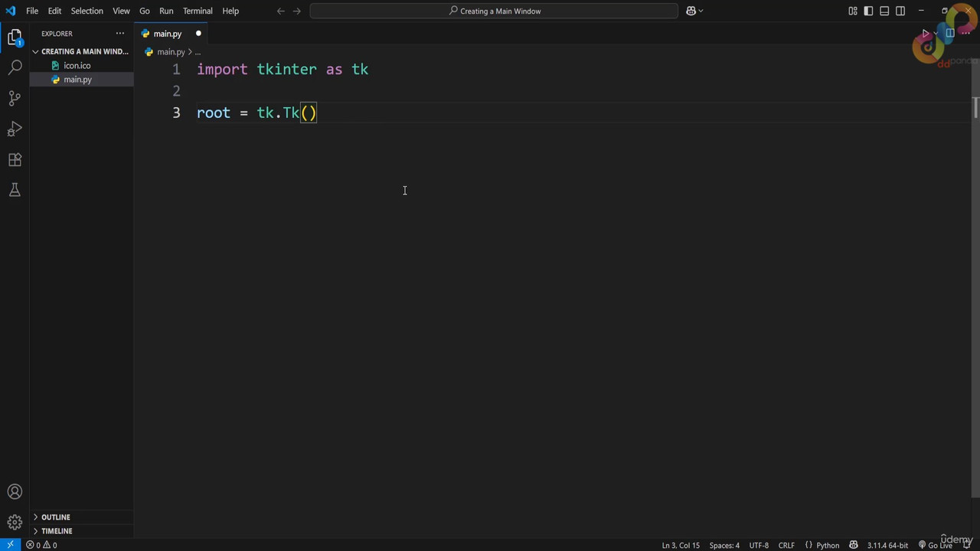Open the Testing flask view

[15, 190]
